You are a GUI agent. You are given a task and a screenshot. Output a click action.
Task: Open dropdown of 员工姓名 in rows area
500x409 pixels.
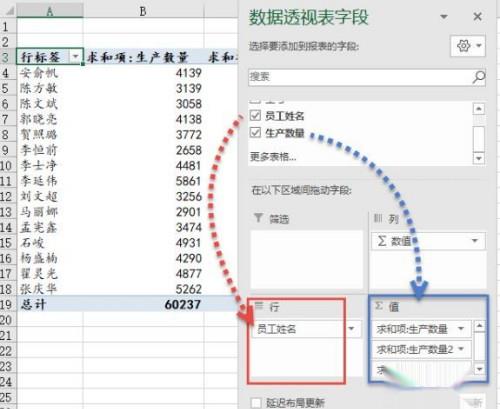pyautogui.click(x=351, y=329)
